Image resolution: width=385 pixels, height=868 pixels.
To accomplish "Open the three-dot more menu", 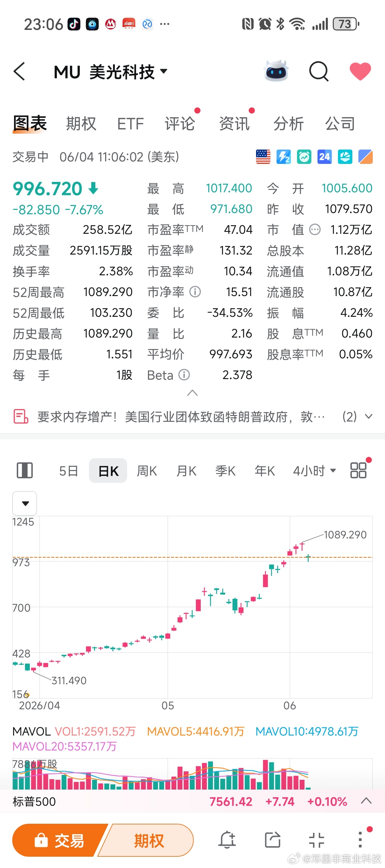I will 360,840.
